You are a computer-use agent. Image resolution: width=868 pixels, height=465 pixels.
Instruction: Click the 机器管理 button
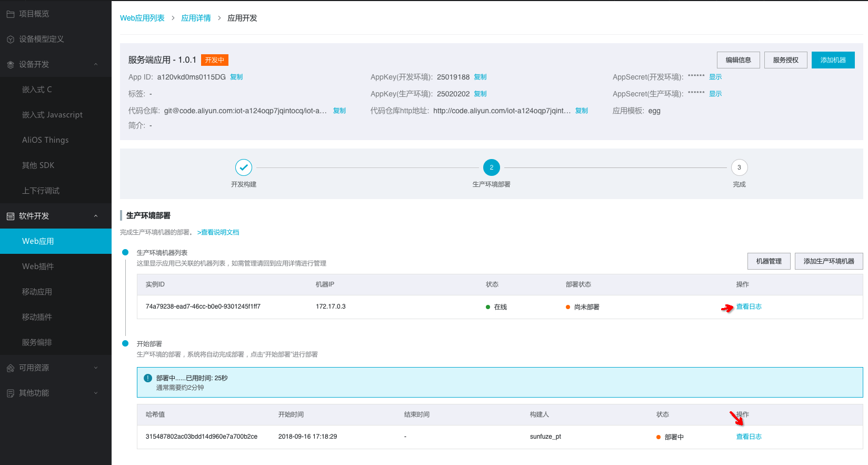coord(769,261)
